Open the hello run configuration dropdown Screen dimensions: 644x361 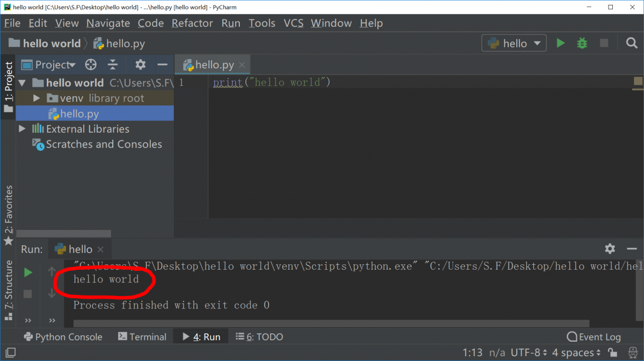point(514,43)
